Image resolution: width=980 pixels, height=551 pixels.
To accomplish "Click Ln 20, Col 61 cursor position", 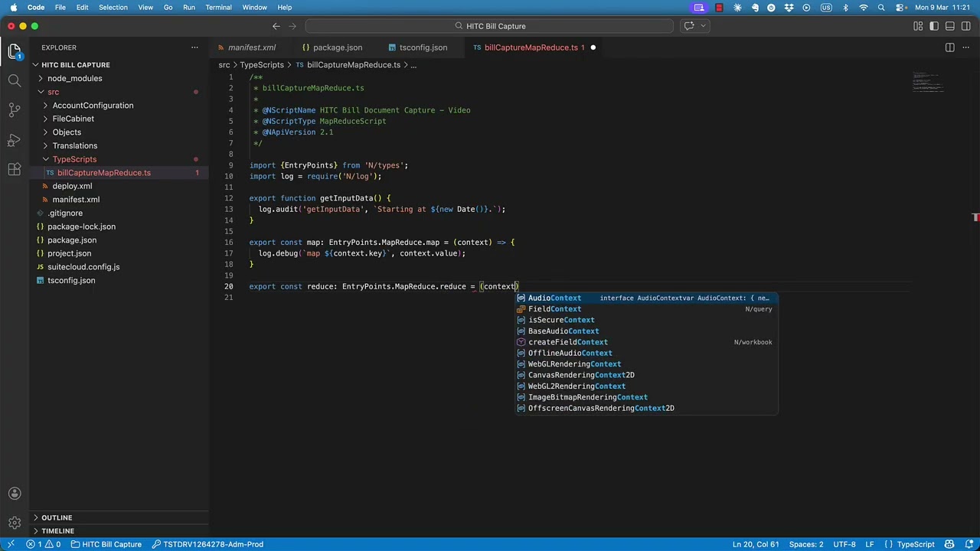I will pyautogui.click(x=756, y=544).
